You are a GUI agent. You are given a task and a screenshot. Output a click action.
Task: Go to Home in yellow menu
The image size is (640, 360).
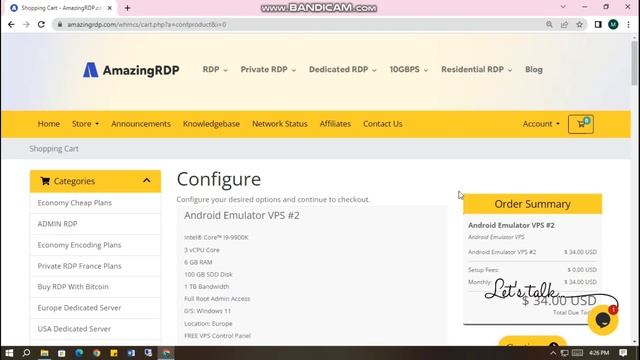tap(49, 124)
